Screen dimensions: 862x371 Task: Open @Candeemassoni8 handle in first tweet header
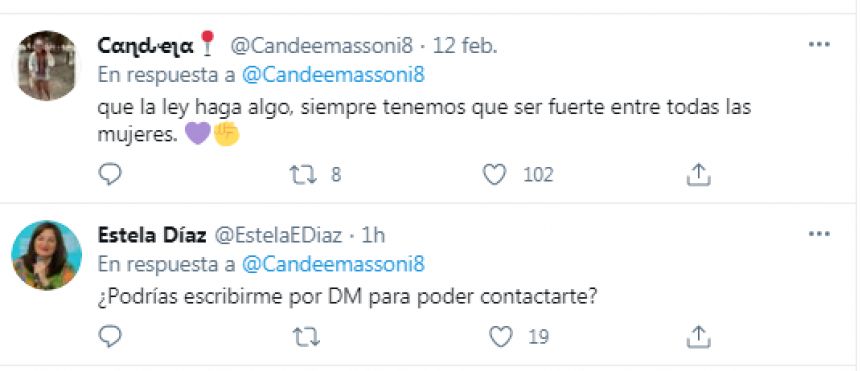point(321,46)
